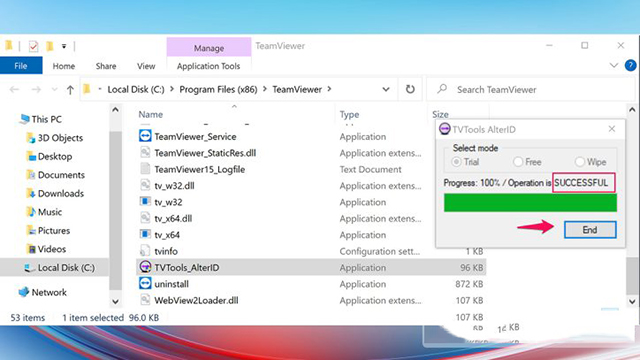The width and height of the screenshot is (640, 360).
Task: Expand the ribbon with the chevron
Action: 613,65
